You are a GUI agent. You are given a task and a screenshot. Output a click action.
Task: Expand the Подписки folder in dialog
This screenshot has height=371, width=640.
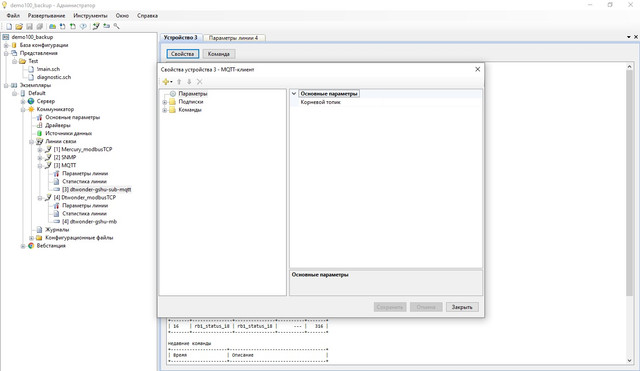164,102
